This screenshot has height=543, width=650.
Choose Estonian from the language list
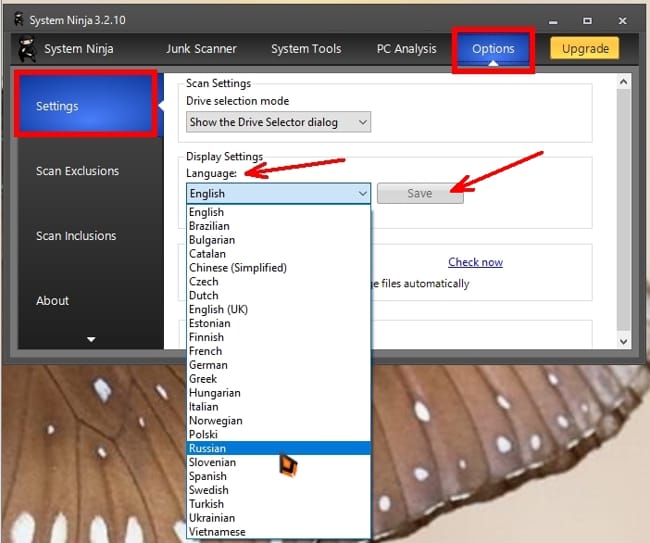[278, 323]
